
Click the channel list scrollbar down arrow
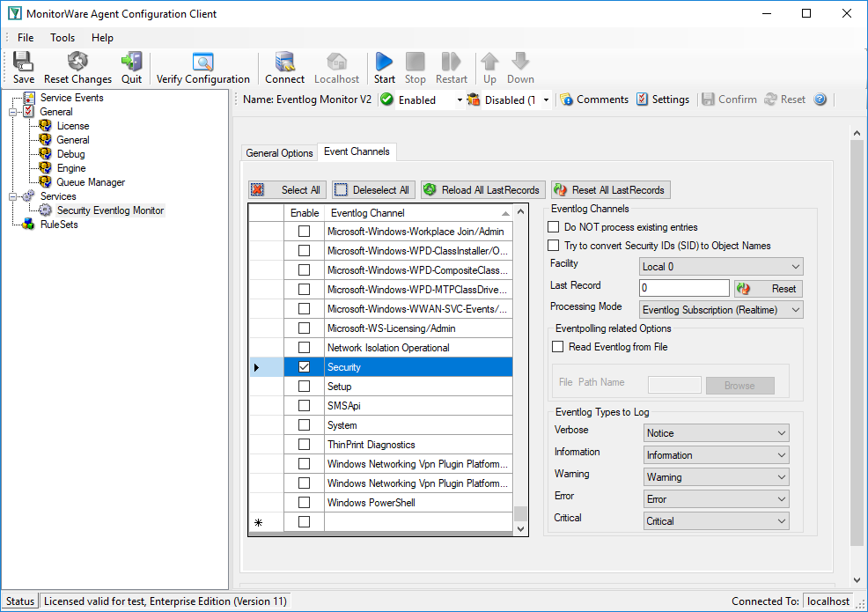520,529
